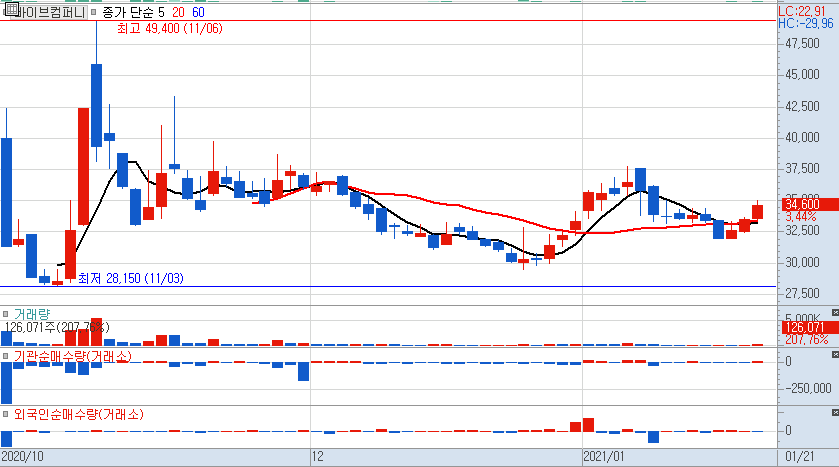Screen dimensions: 839x467
Task: Click the 외국인순매수량(거래소) panel title
Action: pyautogui.click(x=79, y=414)
